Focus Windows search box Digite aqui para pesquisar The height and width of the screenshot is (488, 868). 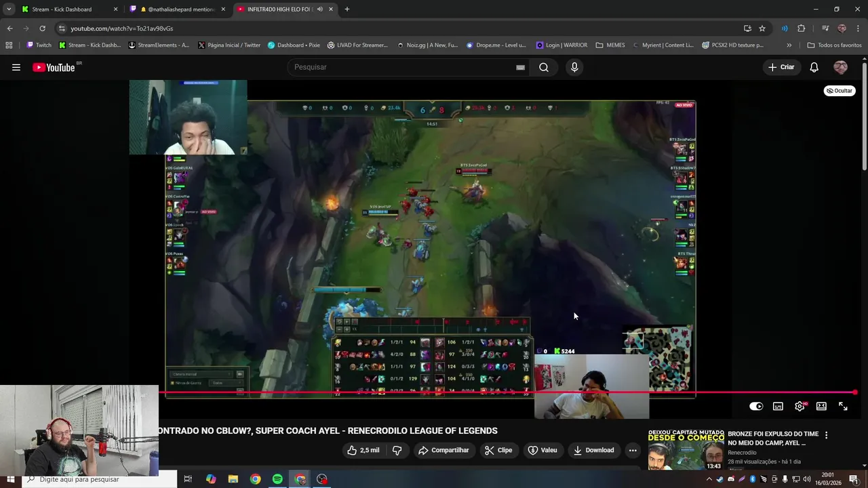coord(99,479)
